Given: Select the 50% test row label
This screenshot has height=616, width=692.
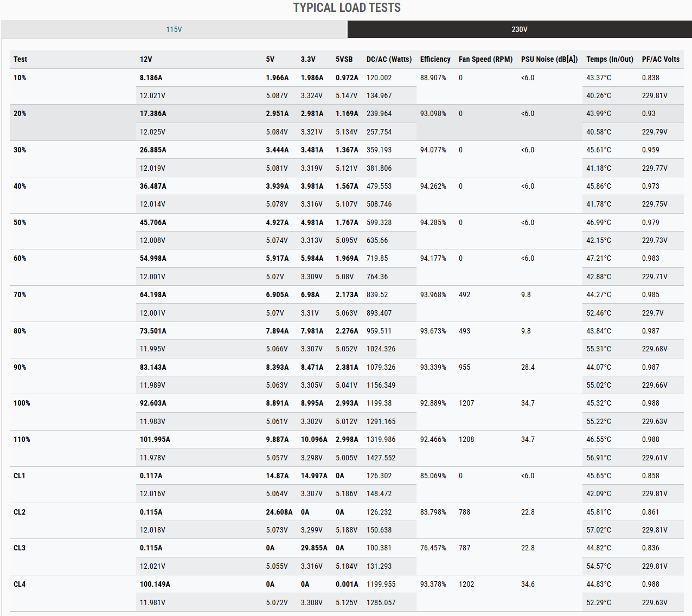Looking at the screenshot, I should (20, 222).
